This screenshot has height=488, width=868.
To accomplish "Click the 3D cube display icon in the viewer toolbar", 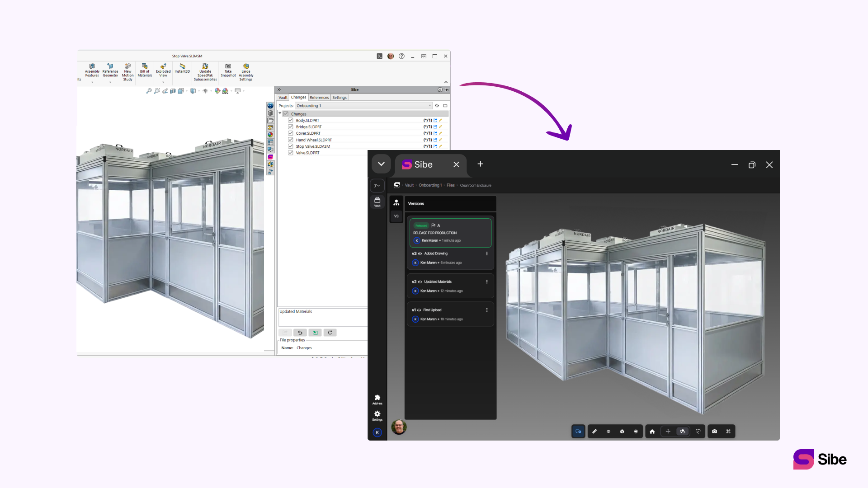I will pyautogui.click(x=622, y=432).
